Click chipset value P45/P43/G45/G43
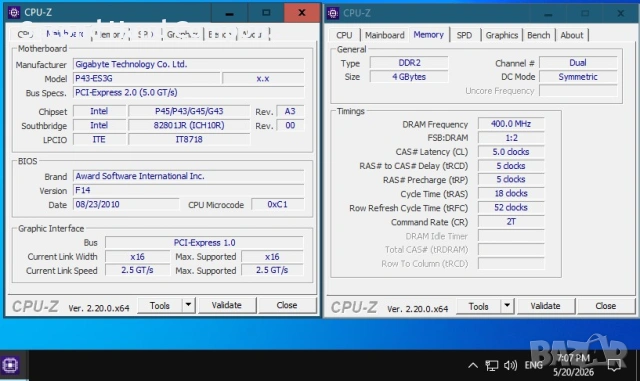Screen dimensions: 640x381 pos(189,111)
